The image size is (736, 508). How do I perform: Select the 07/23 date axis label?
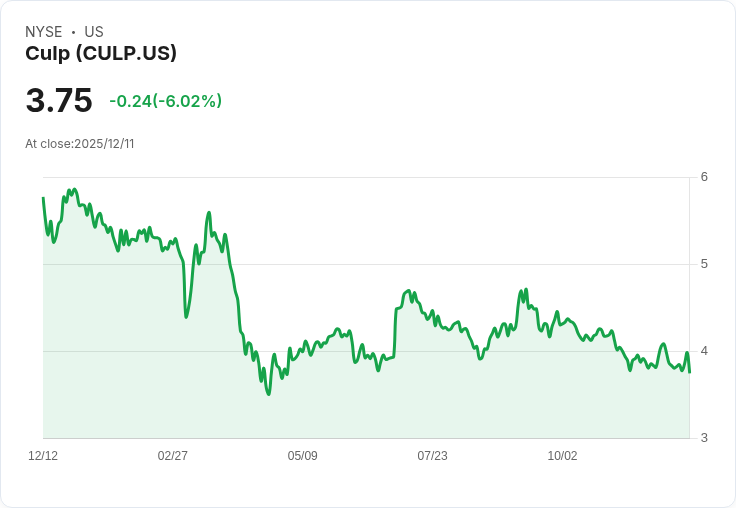click(x=432, y=456)
